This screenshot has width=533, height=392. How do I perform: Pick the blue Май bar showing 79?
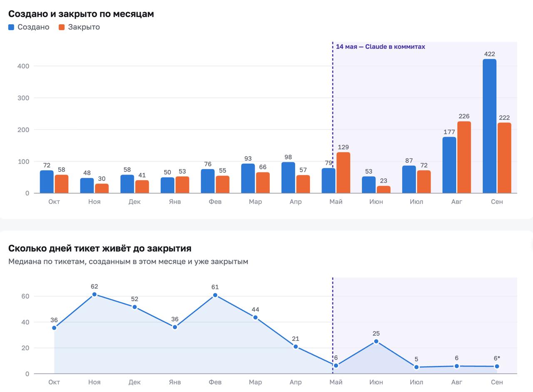[329, 181]
